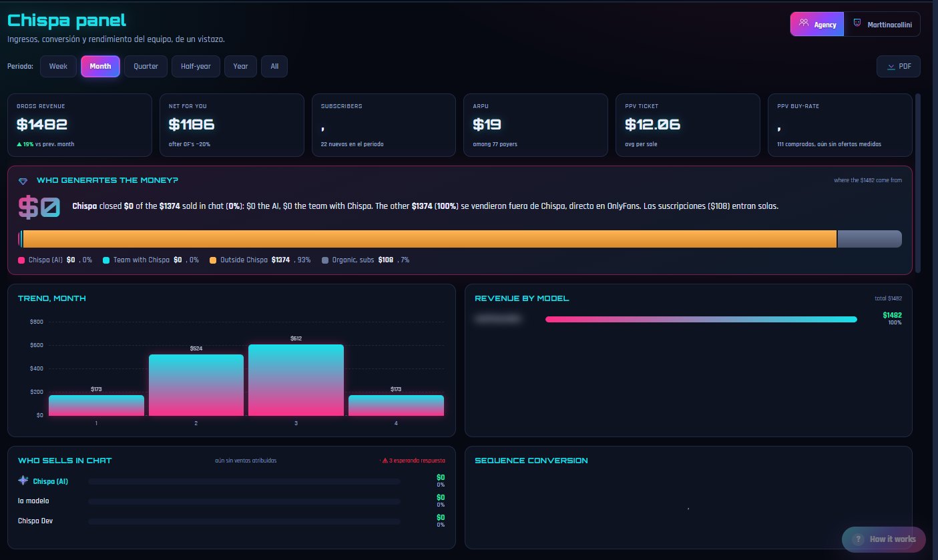Screen dimensions: 938x560
Task: Click the blurred model name in Revenue by Model
Action: click(497, 319)
